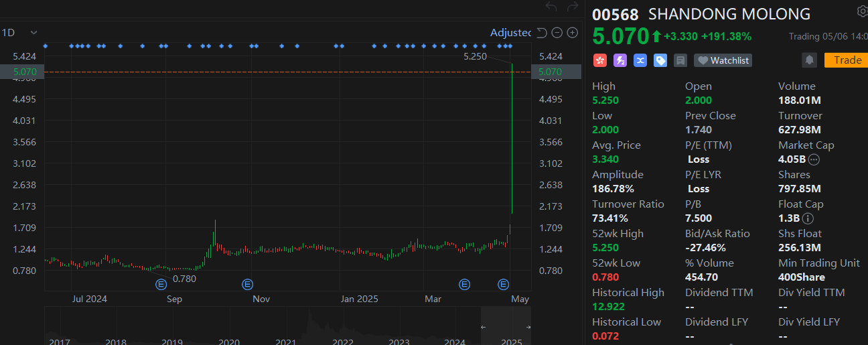Screen dimensions: 868x345
Task: Select the 2025 range window in the navigator
Action: [506, 326]
